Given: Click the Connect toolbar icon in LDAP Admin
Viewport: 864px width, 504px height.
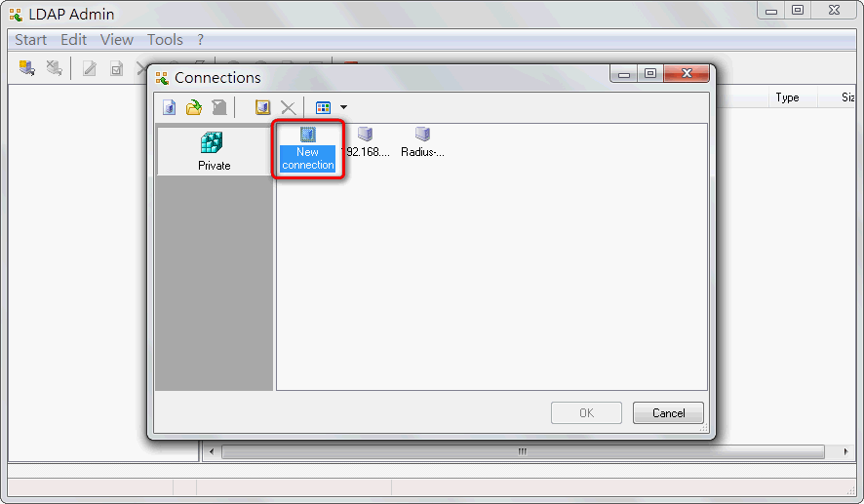Looking at the screenshot, I should pyautogui.click(x=26, y=67).
